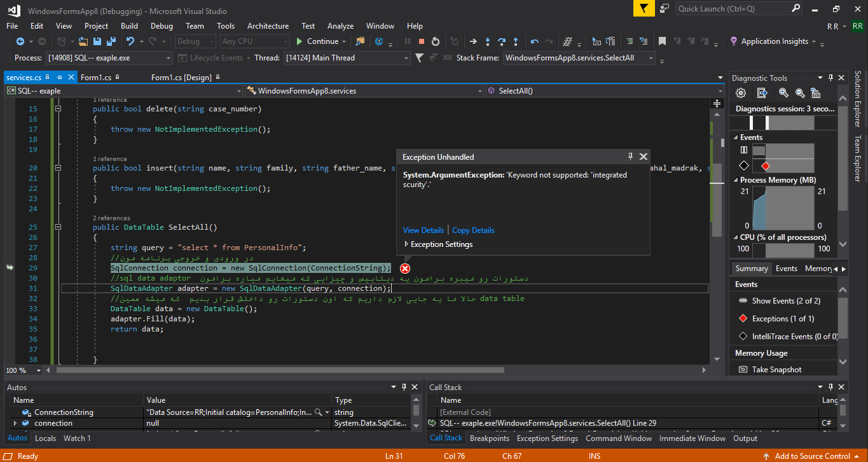
Task: Click the bookmark toggle toolbar icon
Action: click(x=662, y=41)
